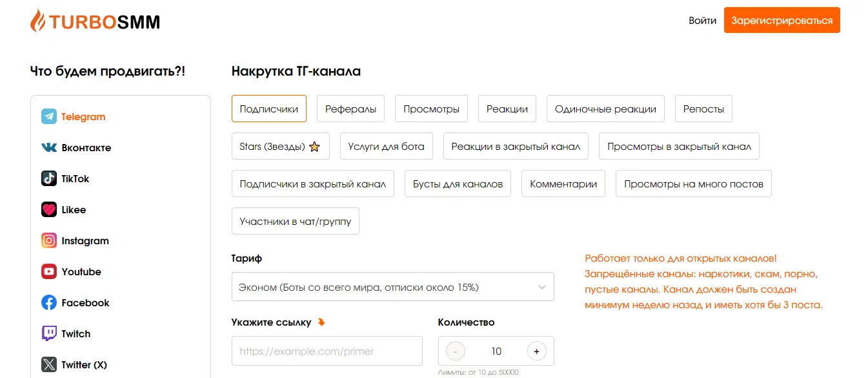
Task: Open the TikTok icon in sidebar
Action: coord(49,179)
